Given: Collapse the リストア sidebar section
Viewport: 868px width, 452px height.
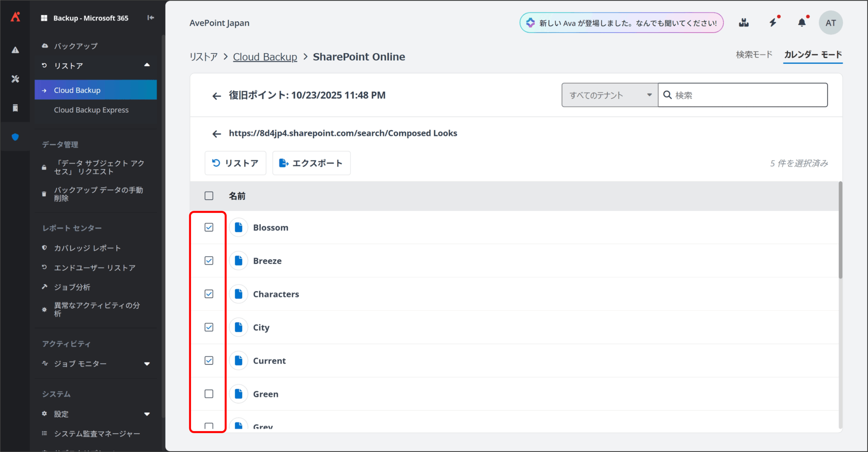Looking at the screenshot, I should tap(147, 65).
